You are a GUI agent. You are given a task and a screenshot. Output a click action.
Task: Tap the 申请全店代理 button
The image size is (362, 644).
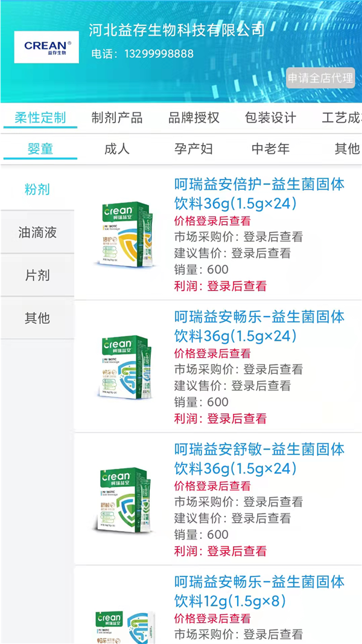322,78
